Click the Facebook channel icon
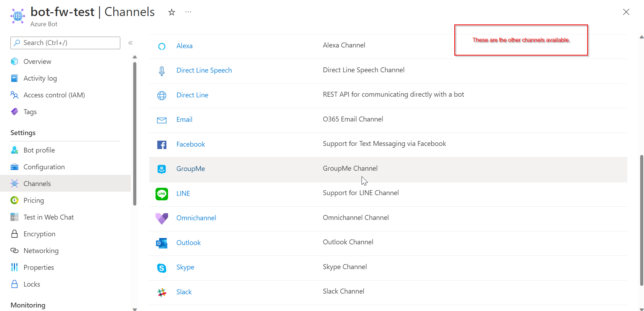The height and width of the screenshot is (311, 644). pyautogui.click(x=162, y=145)
